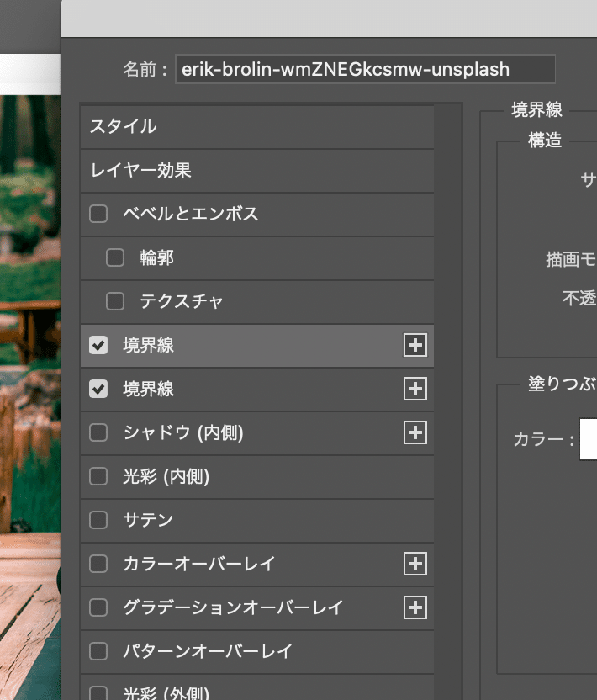
Task: Open the white カラー swatch picker
Action: click(x=588, y=439)
